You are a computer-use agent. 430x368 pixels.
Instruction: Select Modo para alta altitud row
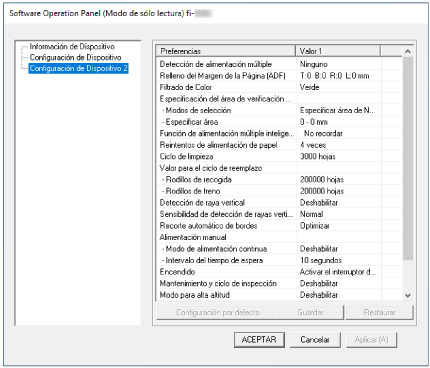tap(279, 295)
